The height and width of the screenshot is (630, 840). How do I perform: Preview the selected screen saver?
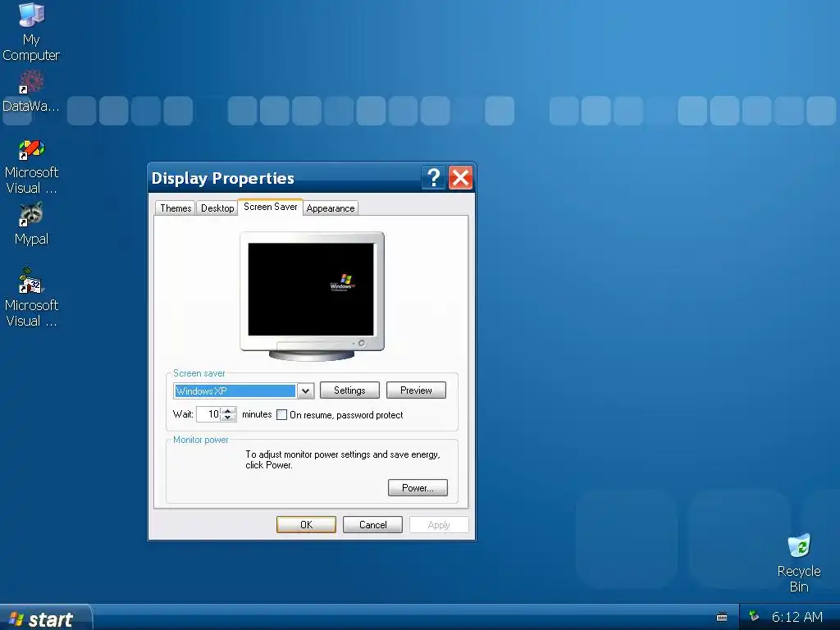click(x=416, y=390)
